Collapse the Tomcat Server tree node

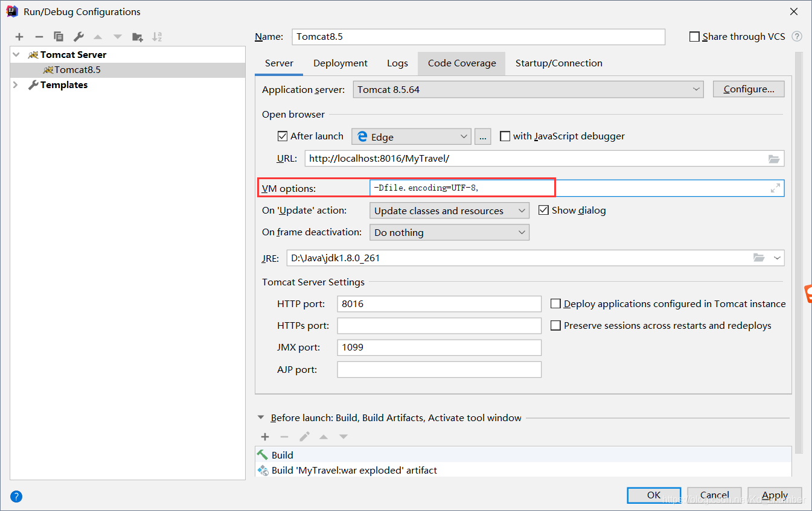[16, 54]
